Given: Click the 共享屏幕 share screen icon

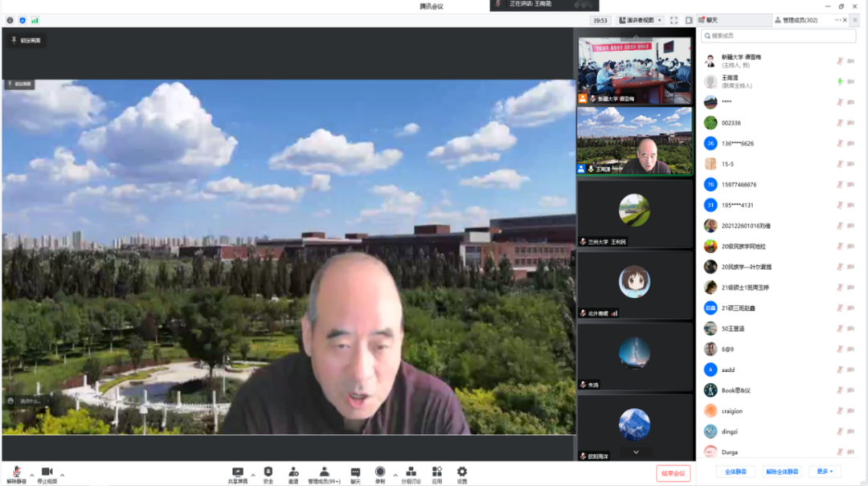Looking at the screenshot, I should [x=237, y=472].
